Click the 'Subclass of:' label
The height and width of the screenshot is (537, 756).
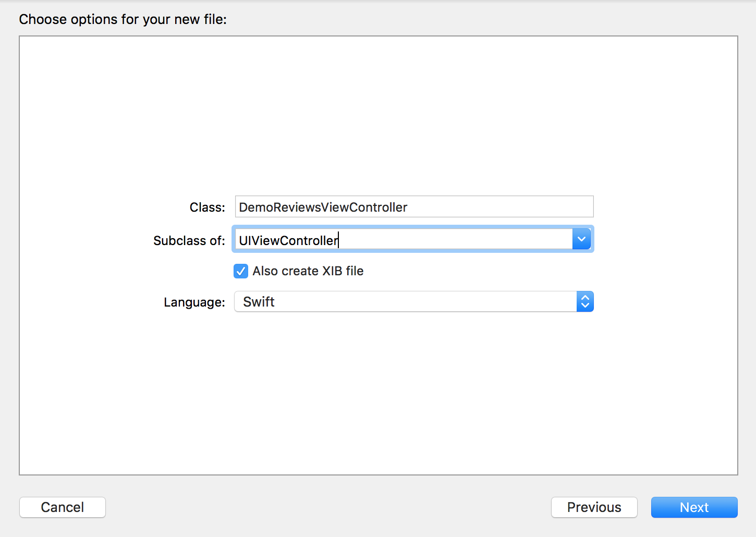189,240
